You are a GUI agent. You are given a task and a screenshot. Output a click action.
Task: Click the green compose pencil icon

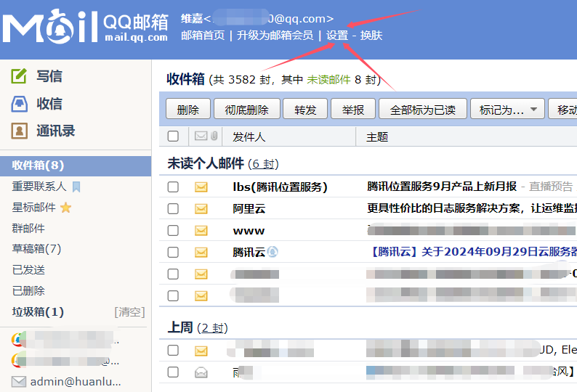[19, 76]
